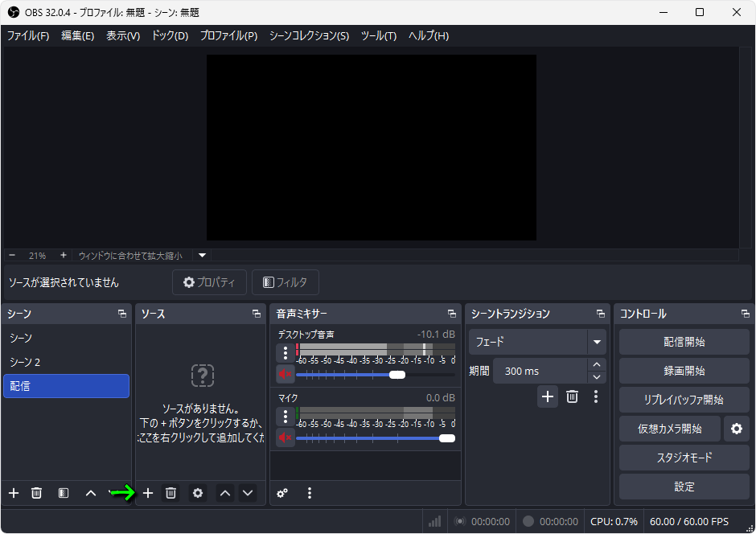The image size is (756, 534).
Task: Open source properties via the sources gear icon
Action: [x=198, y=493]
